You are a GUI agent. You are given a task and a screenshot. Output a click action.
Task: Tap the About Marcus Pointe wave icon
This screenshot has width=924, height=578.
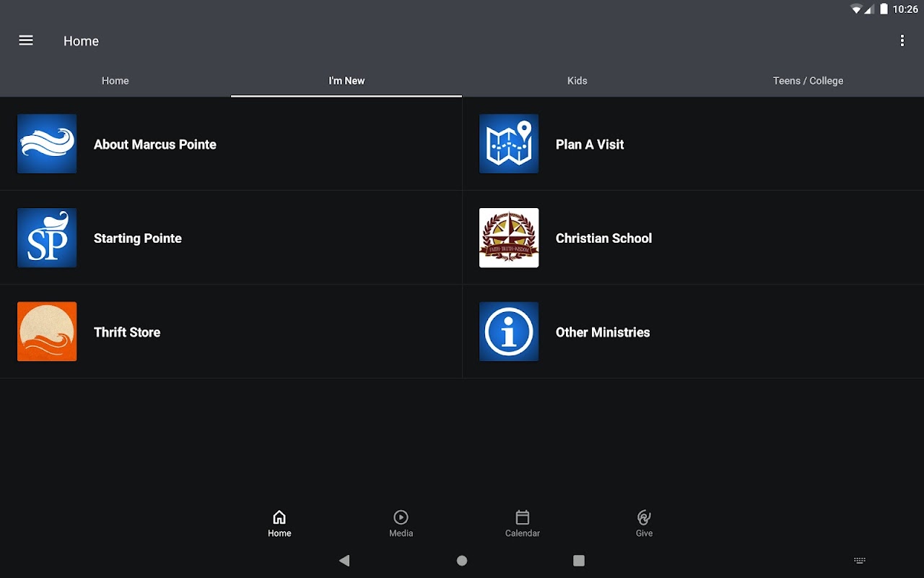(x=47, y=144)
